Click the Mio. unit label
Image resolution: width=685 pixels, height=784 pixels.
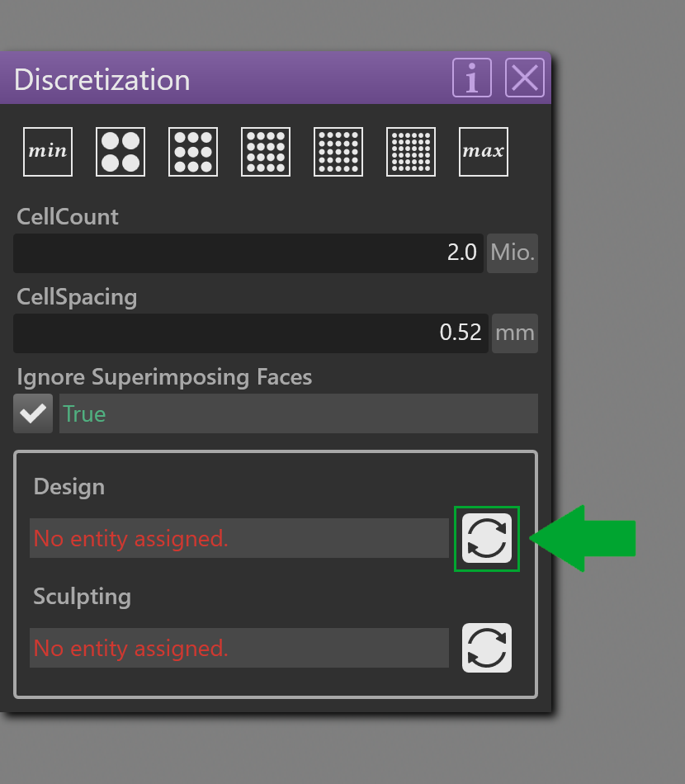pyautogui.click(x=513, y=253)
